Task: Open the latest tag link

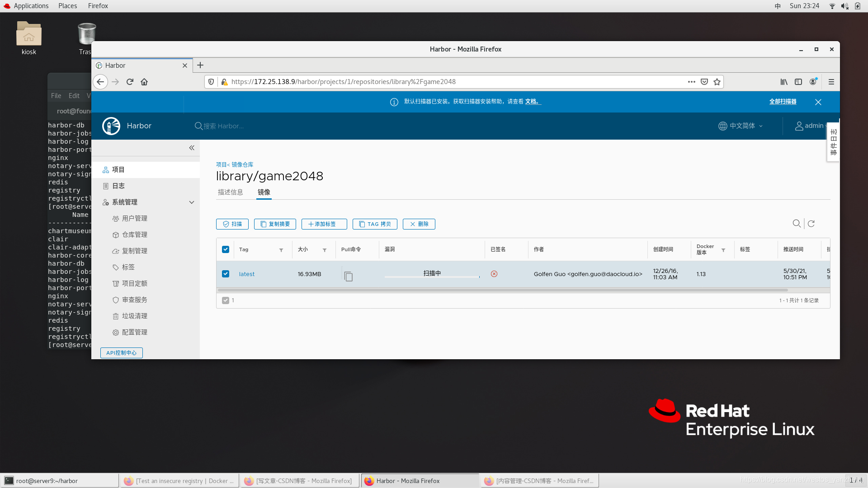Action: pyautogui.click(x=247, y=274)
